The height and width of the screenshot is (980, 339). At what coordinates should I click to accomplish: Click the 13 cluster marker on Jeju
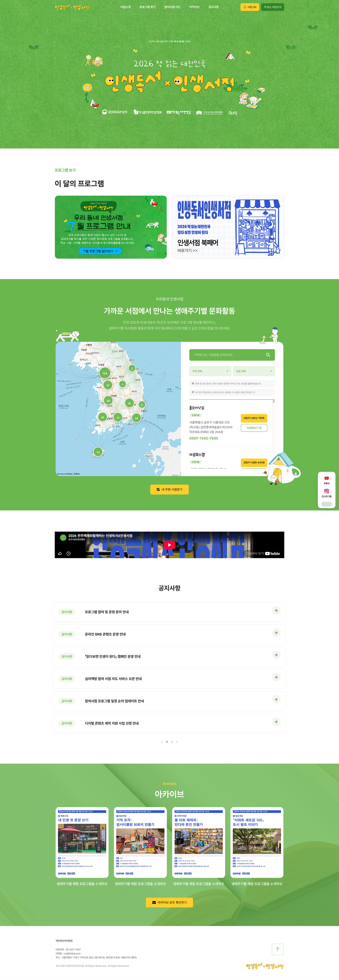pyautogui.click(x=98, y=452)
